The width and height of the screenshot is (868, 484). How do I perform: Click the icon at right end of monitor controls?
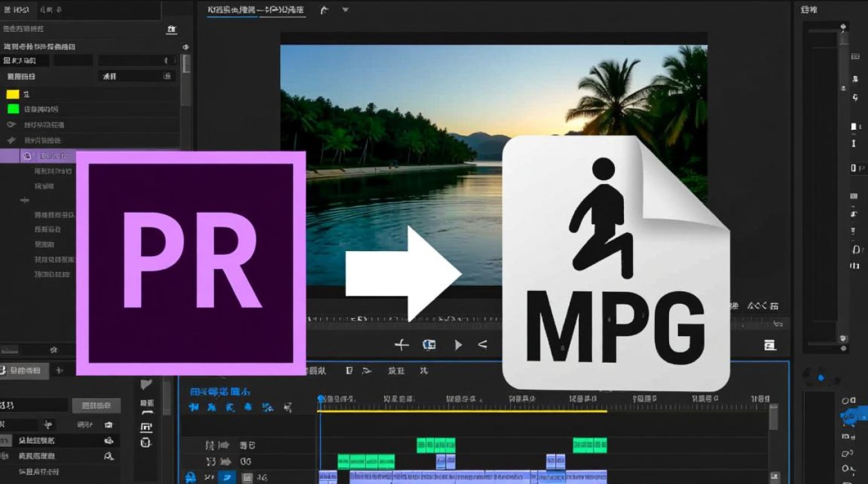click(x=769, y=345)
